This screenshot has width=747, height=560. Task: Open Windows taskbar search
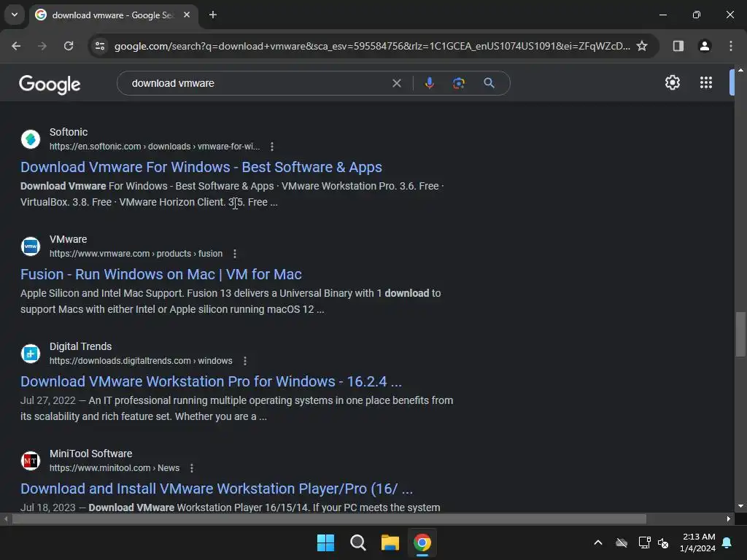(x=357, y=542)
